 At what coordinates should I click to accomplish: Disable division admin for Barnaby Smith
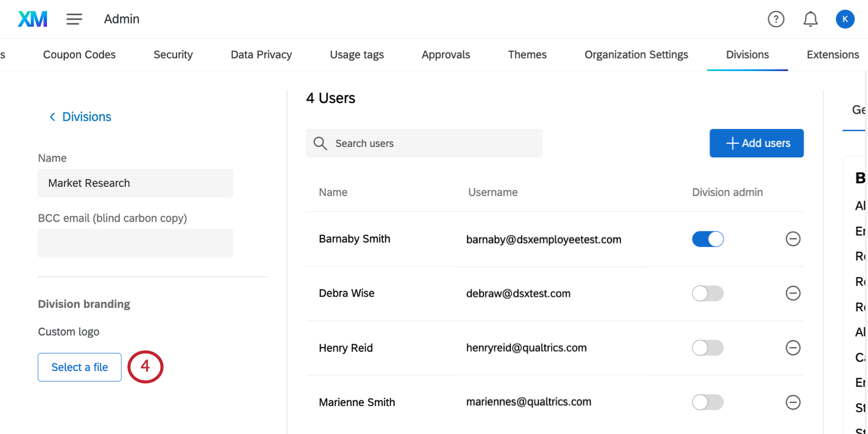point(708,239)
